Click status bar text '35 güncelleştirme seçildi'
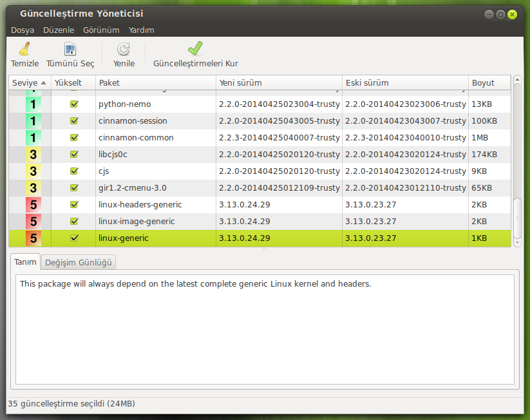 (56, 403)
